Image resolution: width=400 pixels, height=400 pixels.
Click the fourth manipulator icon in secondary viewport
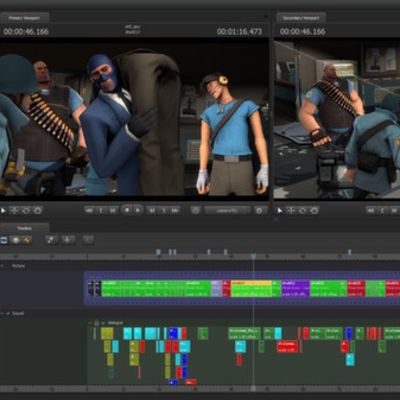pos(314,211)
